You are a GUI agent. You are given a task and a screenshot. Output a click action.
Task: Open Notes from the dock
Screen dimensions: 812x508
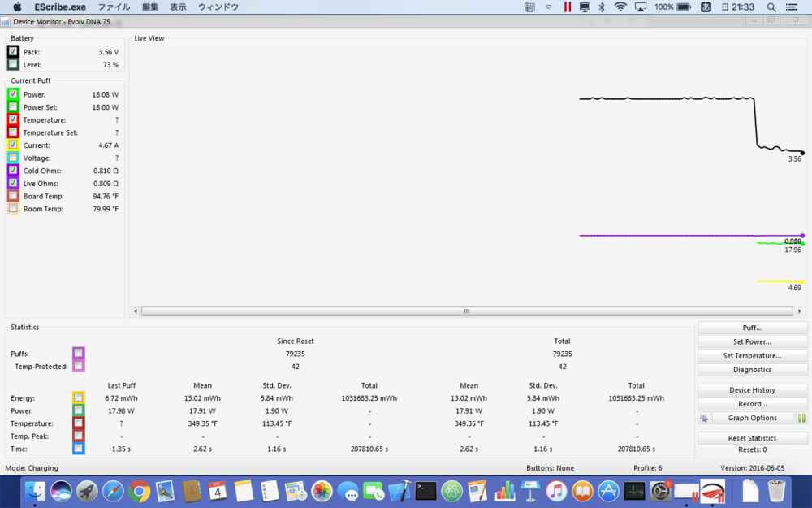tap(244, 490)
